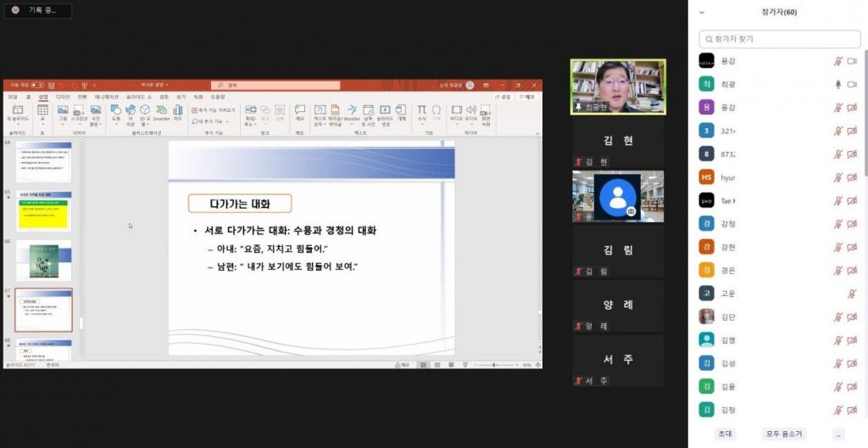The image size is (868, 448).
Task: Click the 수식 (equation) pi icon
Action: point(421,111)
